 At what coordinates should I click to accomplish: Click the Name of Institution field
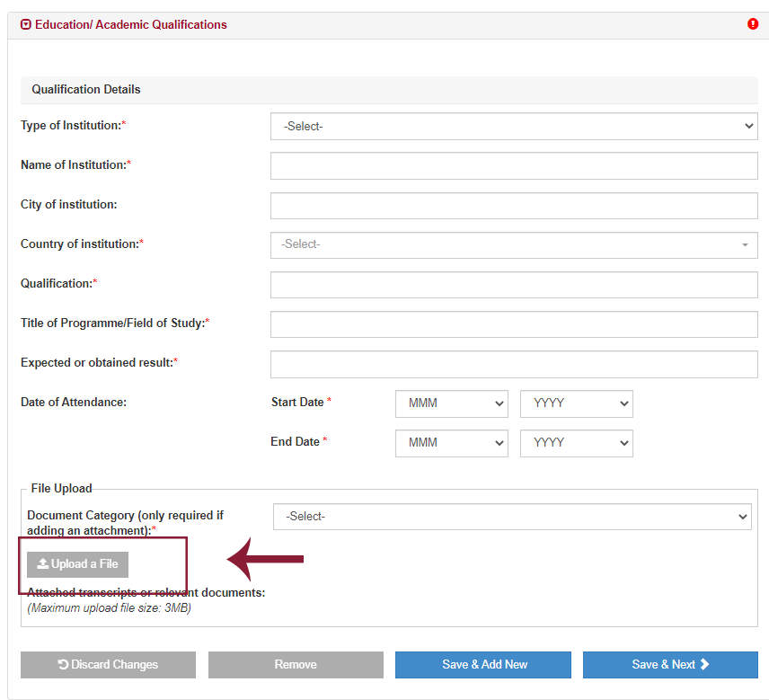pyautogui.click(x=514, y=166)
